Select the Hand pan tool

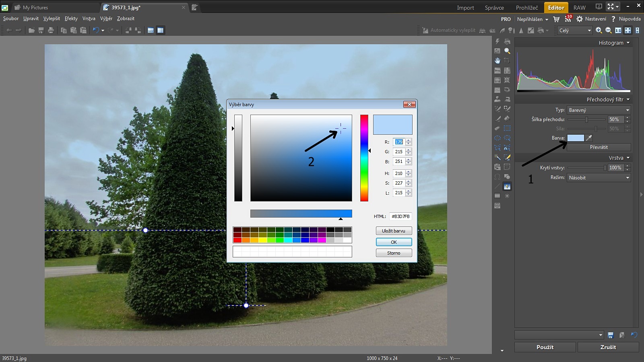[x=497, y=61]
